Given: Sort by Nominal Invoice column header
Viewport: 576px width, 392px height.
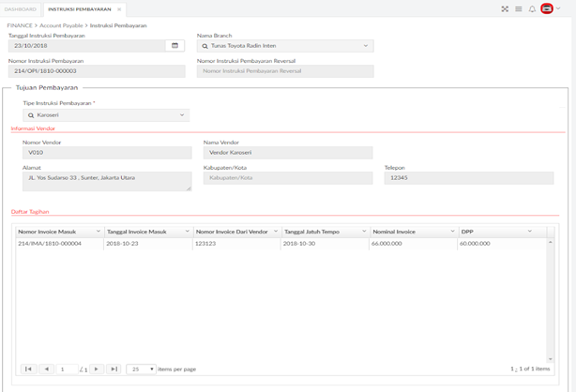Looking at the screenshot, I should pos(394,232).
